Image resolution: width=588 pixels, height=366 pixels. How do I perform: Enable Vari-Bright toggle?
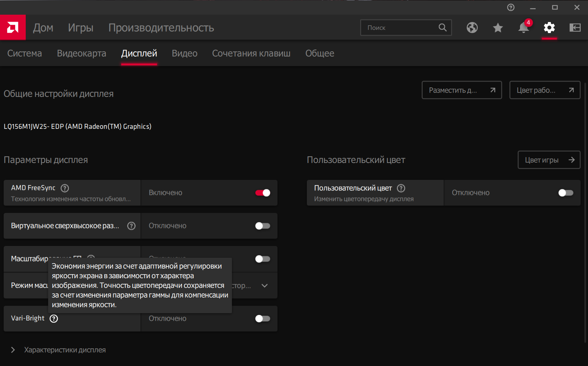tap(263, 319)
